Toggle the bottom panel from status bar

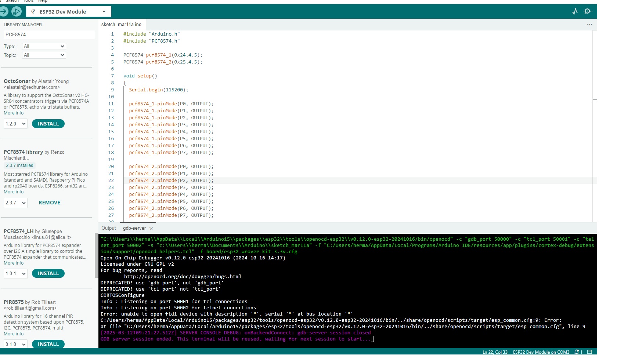(589, 352)
